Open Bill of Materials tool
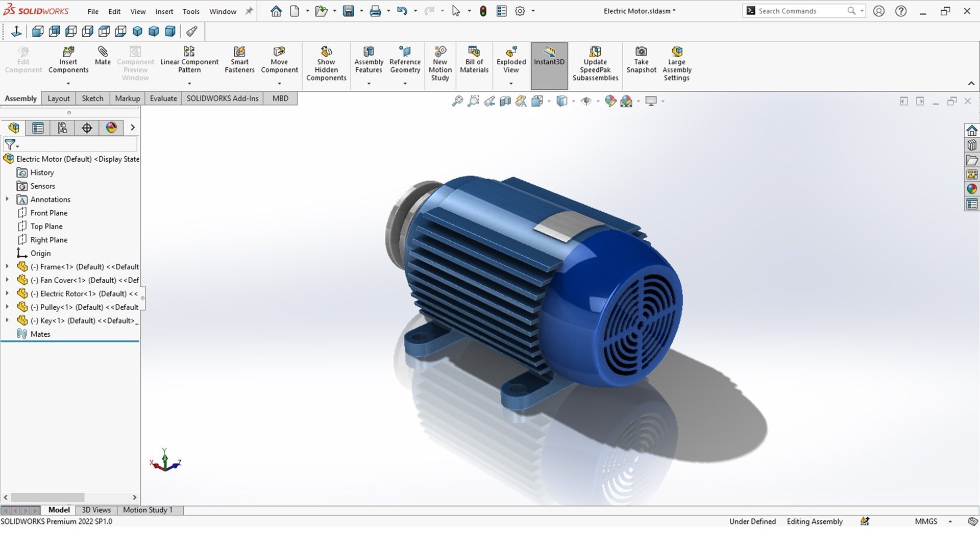 474,60
